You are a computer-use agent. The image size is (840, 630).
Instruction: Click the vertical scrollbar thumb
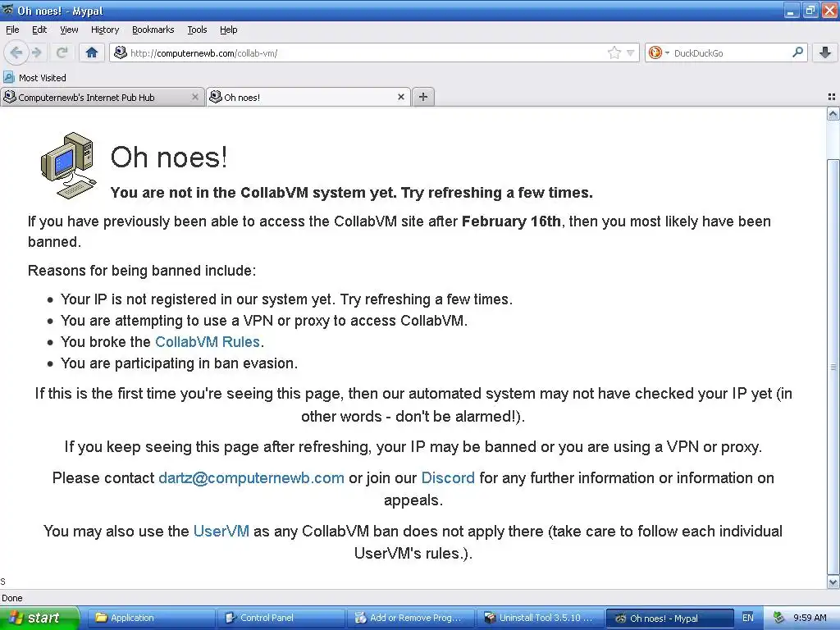[833, 367]
